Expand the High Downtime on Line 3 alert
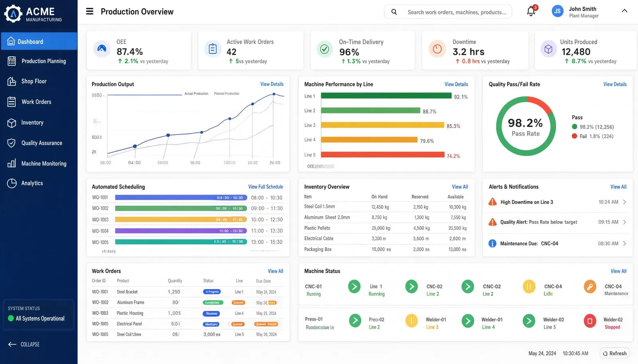This screenshot has height=364, width=638. pyautogui.click(x=624, y=202)
